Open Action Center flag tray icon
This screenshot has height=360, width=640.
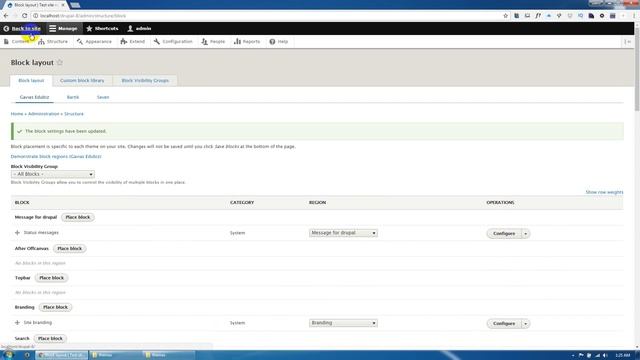[x=581, y=356]
